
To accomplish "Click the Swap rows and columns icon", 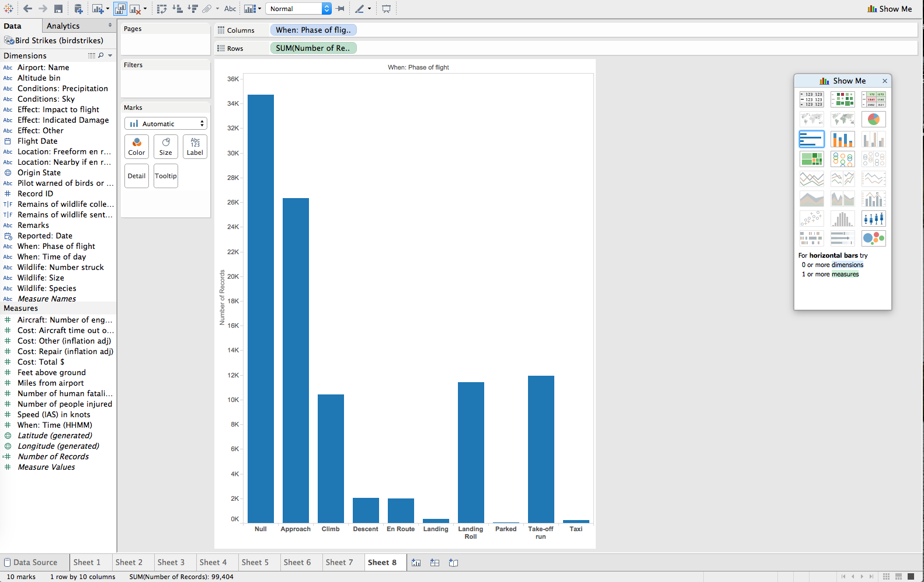I will pos(162,9).
